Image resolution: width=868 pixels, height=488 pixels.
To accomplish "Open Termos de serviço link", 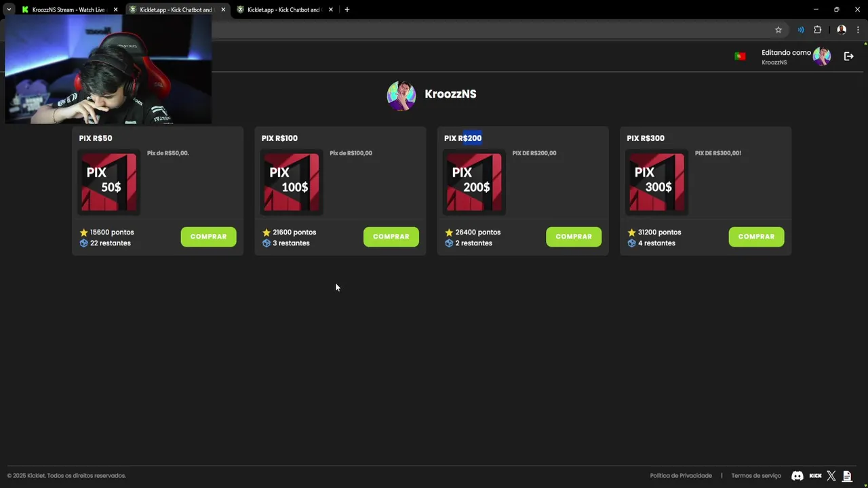I will point(756,476).
